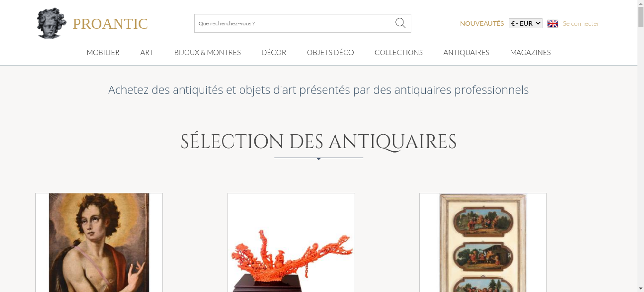Click the magnifying glass search icon
644x292 pixels.
click(400, 23)
